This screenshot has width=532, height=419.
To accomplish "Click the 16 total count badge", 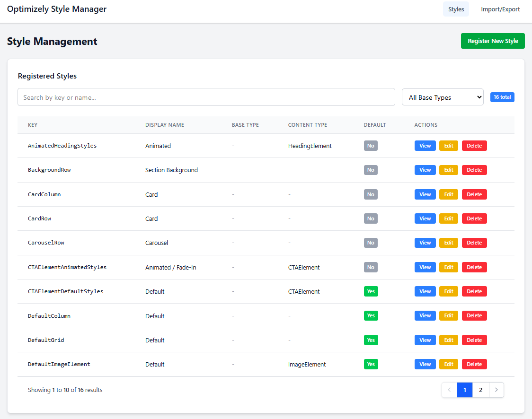I will point(502,97).
